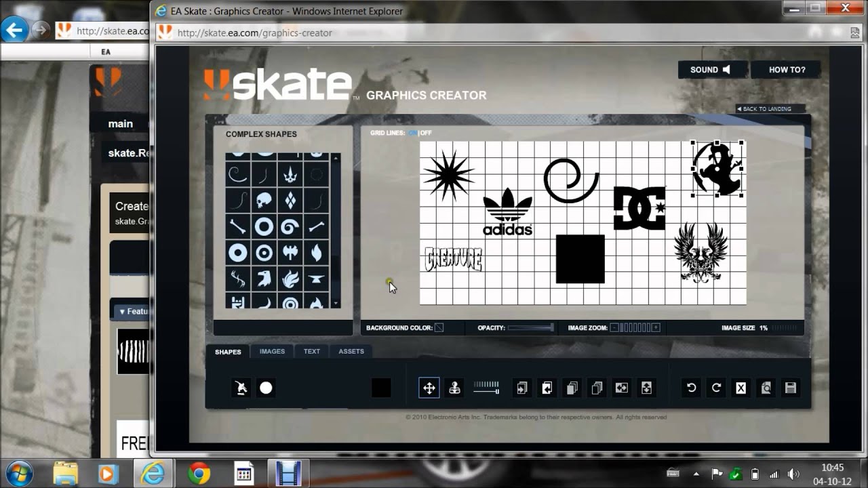Screen dimensions: 868x488
Task: Open the volume control in system tray
Action: click(x=794, y=473)
